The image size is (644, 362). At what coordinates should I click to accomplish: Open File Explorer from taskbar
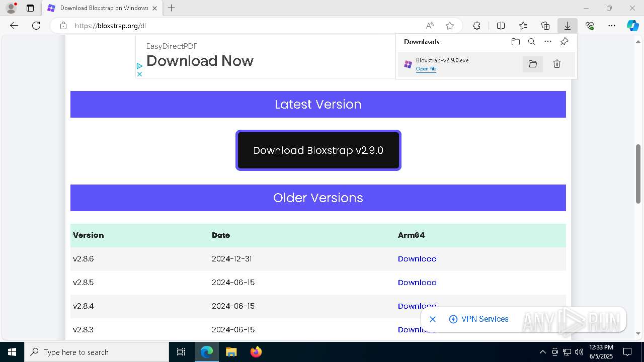[x=231, y=352]
